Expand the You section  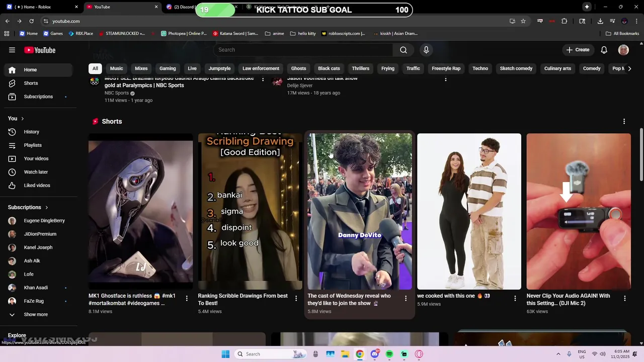[x=16, y=118]
